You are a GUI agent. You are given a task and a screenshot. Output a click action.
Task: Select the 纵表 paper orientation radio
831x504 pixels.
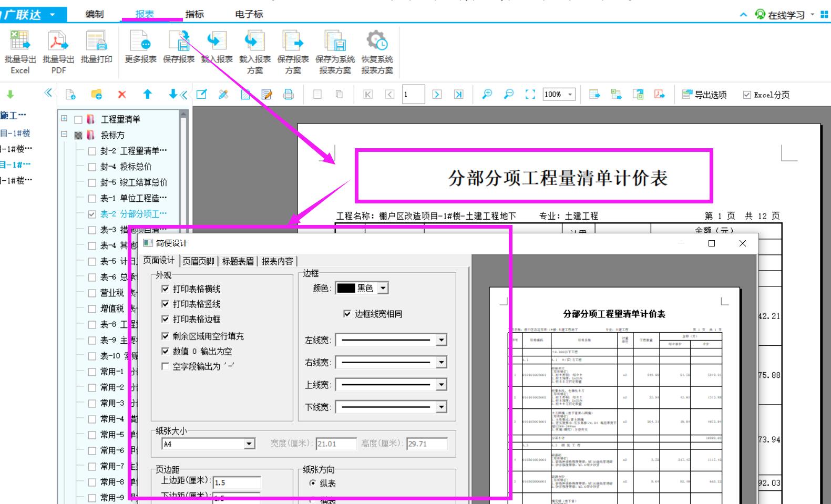point(313,483)
